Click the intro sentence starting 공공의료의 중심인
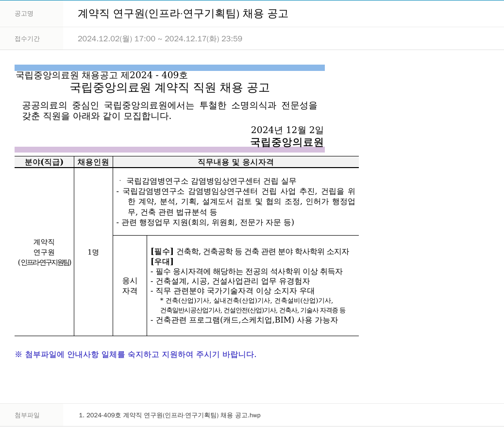The height and width of the screenshot is (427, 504). pyautogui.click(x=170, y=111)
